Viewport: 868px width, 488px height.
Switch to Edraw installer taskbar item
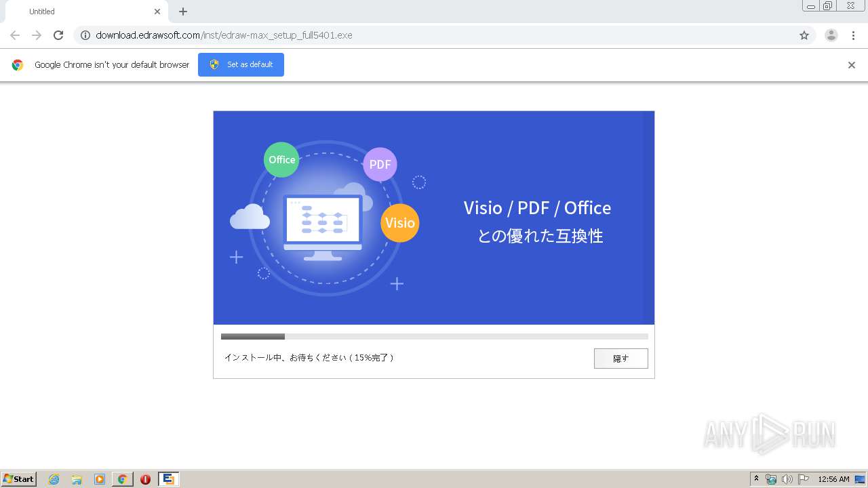pos(168,479)
